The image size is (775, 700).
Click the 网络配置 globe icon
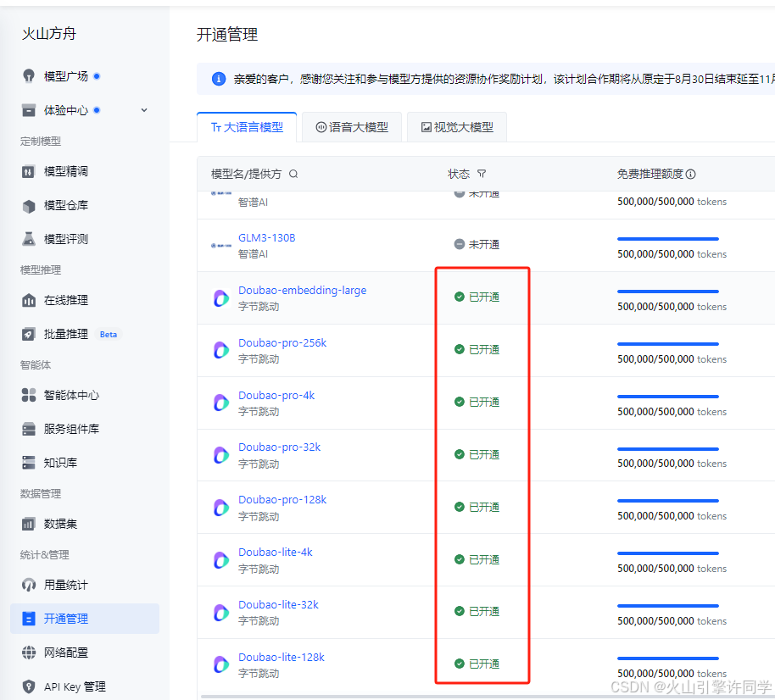pyautogui.click(x=29, y=653)
